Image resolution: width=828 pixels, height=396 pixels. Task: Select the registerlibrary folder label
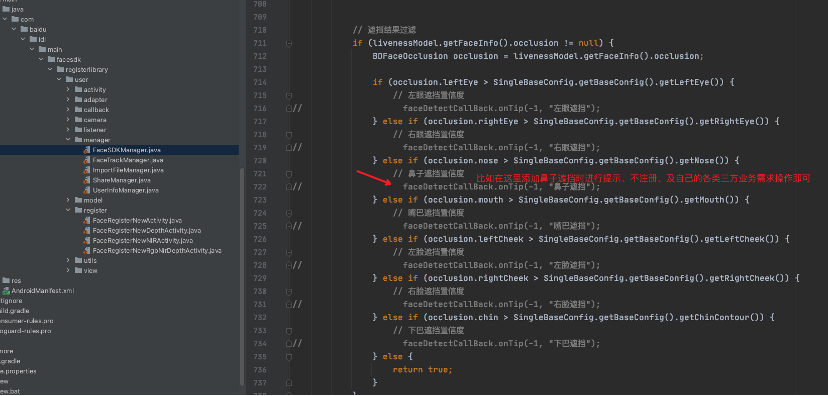coord(87,70)
